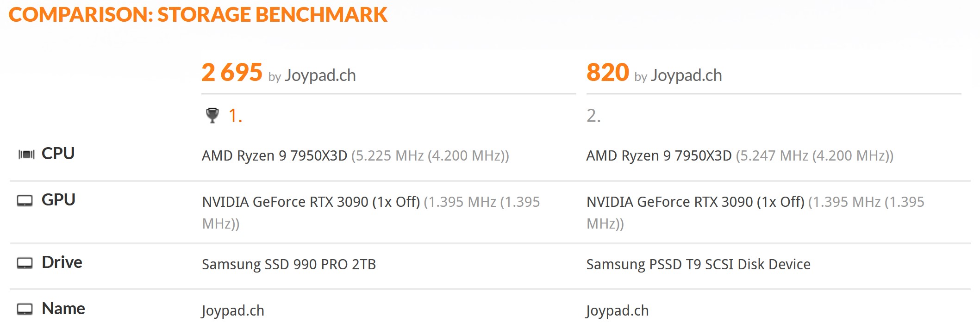The height and width of the screenshot is (335, 980).
Task: Click the monitor icon next to GPU
Action: (x=25, y=201)
